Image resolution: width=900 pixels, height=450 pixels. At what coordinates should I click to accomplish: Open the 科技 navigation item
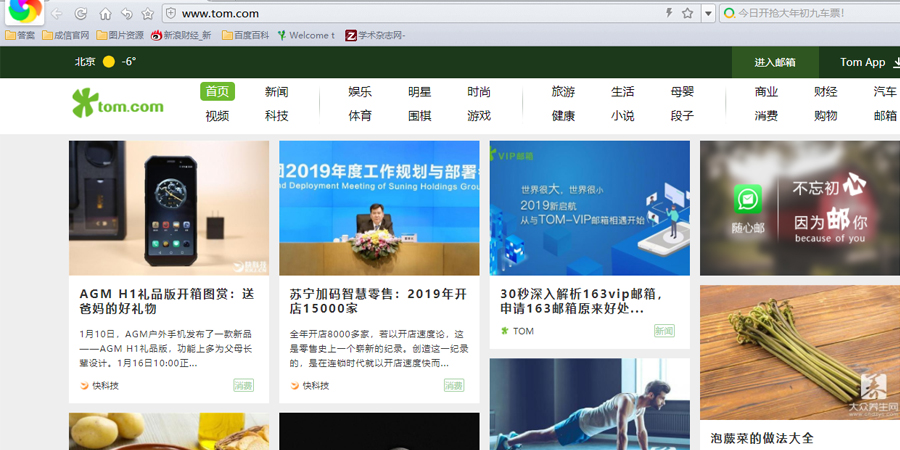click(x=277, y=116)
